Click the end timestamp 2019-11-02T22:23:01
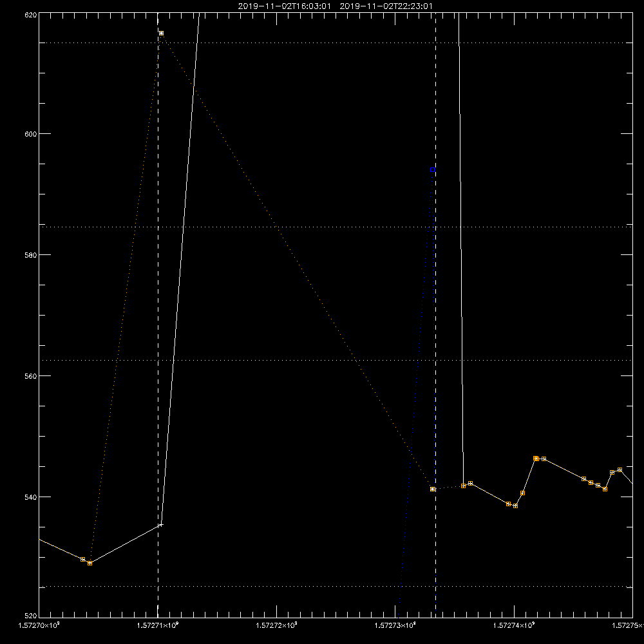 pos(386,6)
